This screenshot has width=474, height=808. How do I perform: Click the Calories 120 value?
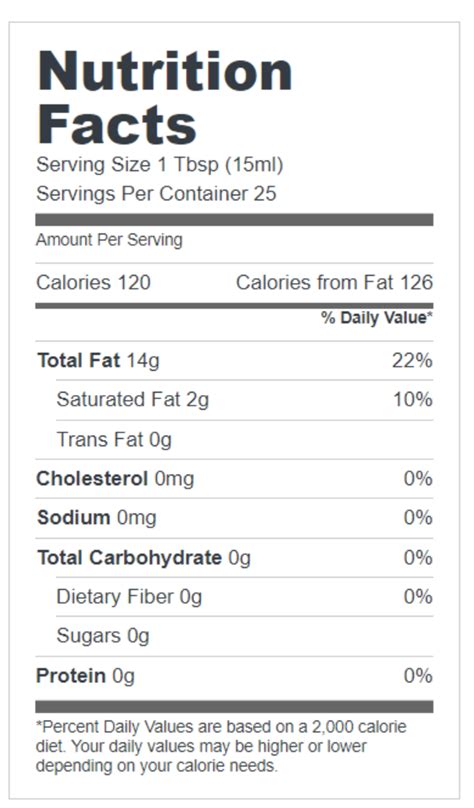point(93,282)
